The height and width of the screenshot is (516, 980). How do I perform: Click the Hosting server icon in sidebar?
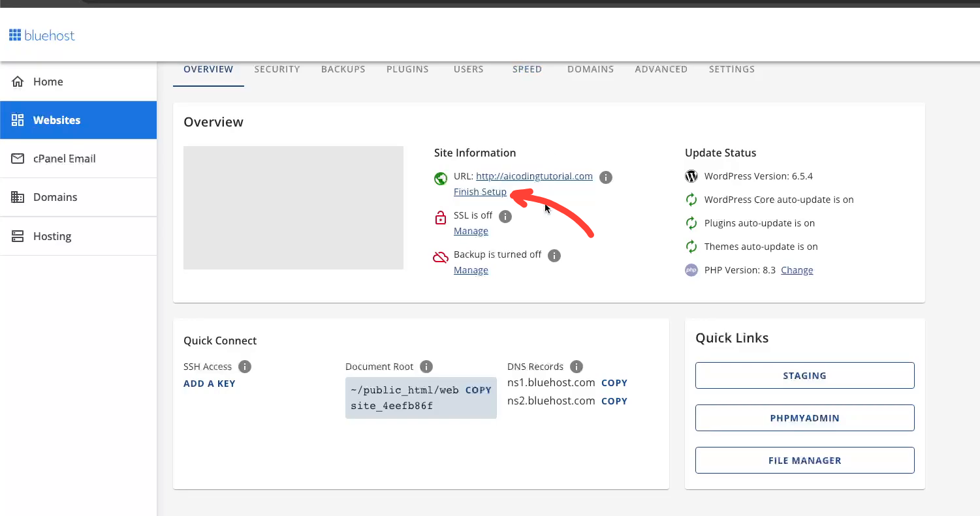[x=18, y=236]
